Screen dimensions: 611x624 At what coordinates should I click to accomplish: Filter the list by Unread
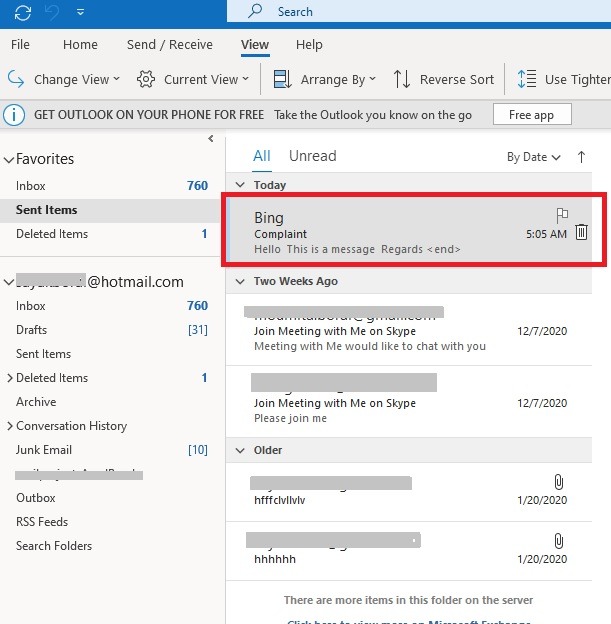[x=312, y=156]
